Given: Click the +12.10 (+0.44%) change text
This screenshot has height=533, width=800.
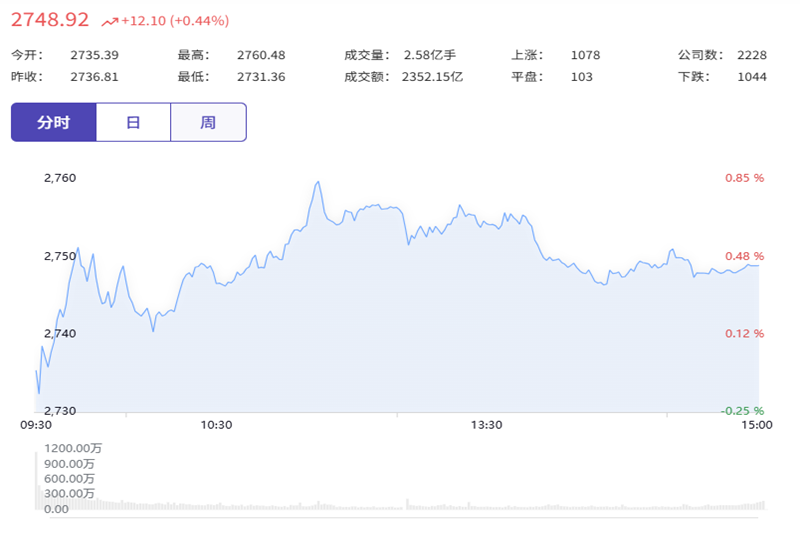Looking at the screenshot, I should pos(175,21).
